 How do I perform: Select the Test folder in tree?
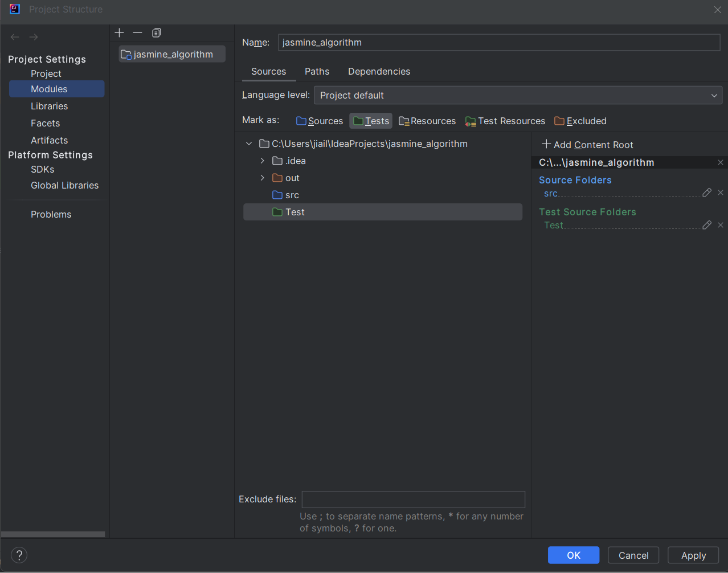[383, 212]
